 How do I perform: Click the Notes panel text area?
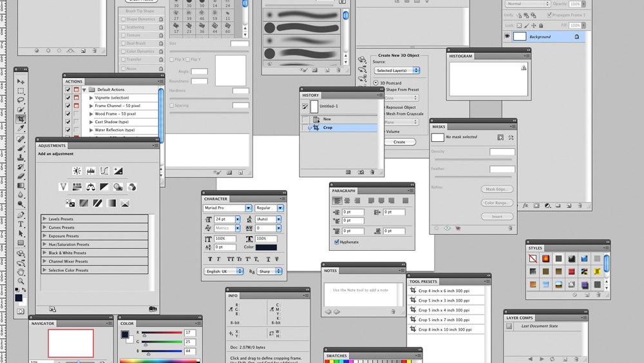tap(361, 293)
